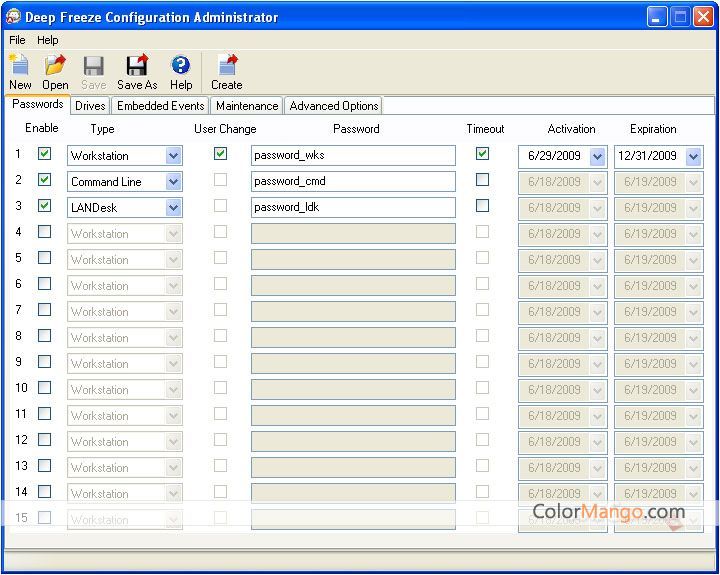Check the Enable box for row 4
Screen dimensions: 720x575
[44, 232]
